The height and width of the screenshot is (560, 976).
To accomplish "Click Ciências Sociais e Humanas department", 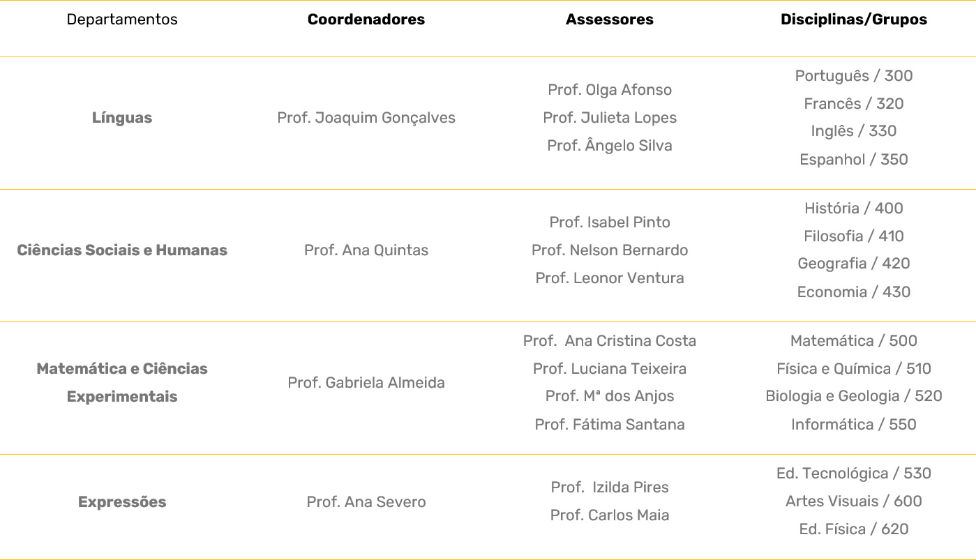I will (122, 250).
